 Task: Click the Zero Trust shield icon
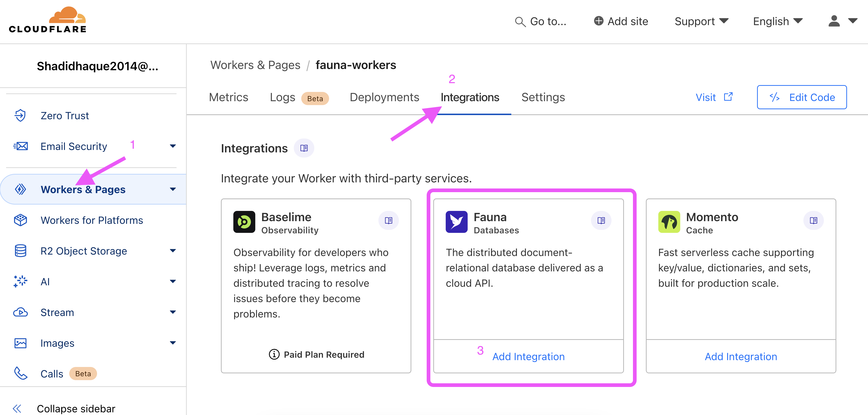[x=20, y=115]
